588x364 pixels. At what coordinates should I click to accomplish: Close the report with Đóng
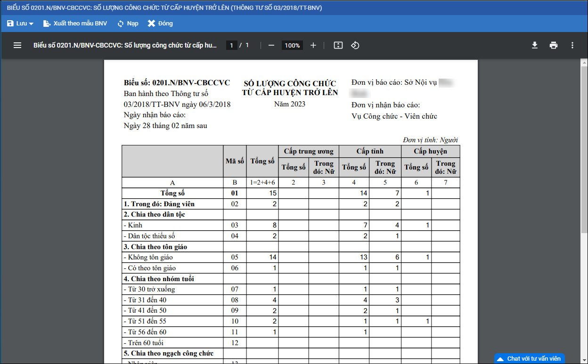pos(160,24)
